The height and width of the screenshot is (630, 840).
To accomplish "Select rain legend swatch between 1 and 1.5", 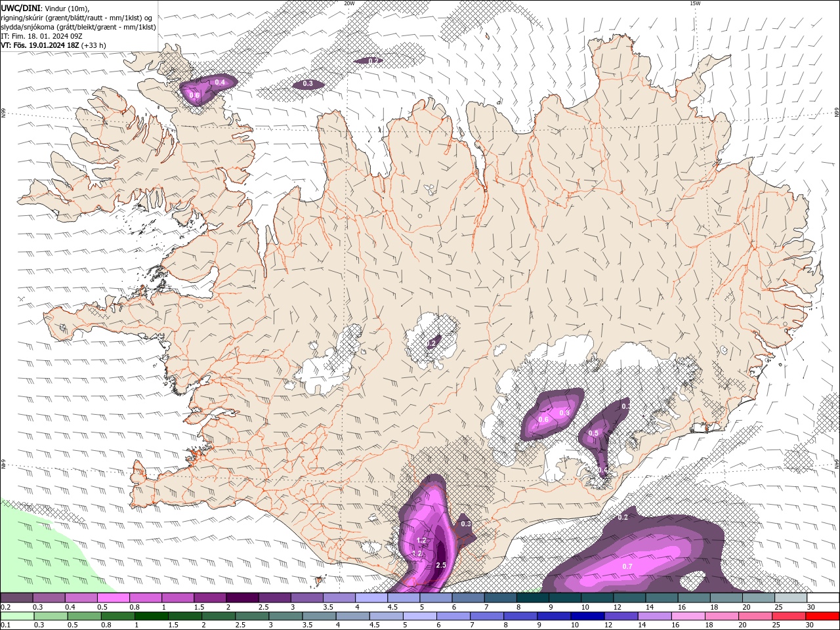I will (151, 616).
